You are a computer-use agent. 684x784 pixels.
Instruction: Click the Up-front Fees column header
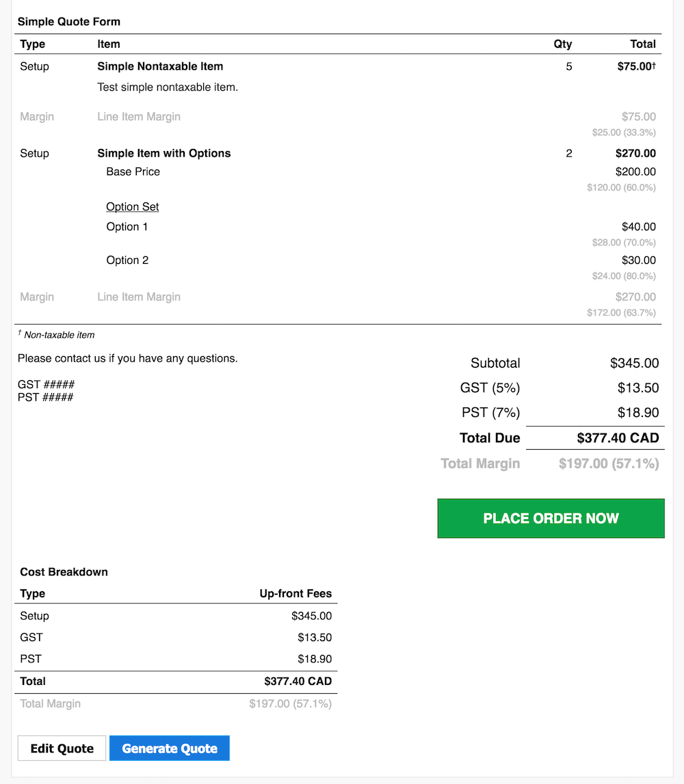point(295,593)
